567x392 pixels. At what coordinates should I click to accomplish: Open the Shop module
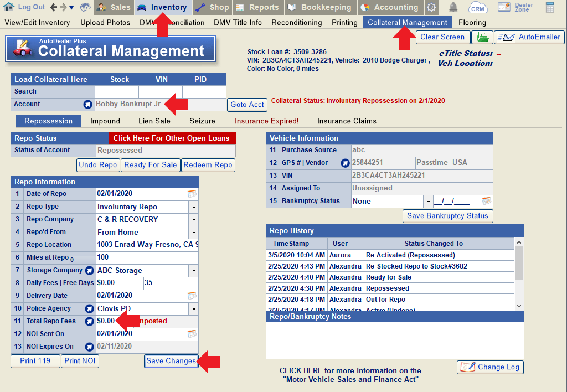point(212,7)
